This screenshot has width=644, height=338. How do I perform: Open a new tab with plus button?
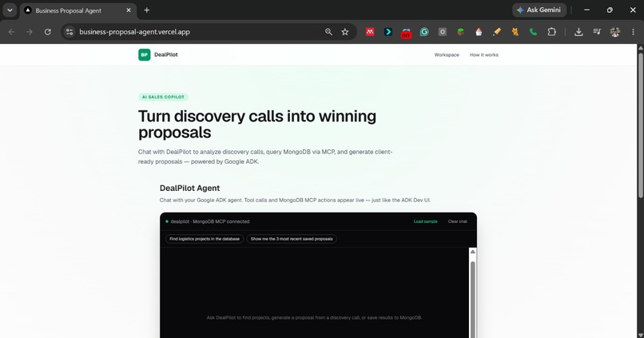[x=147, y=10]
